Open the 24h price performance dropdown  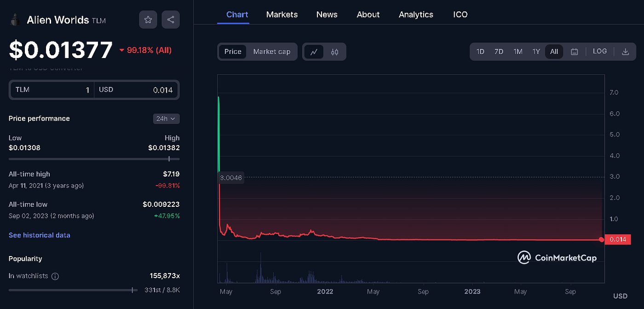coord(166,119)
